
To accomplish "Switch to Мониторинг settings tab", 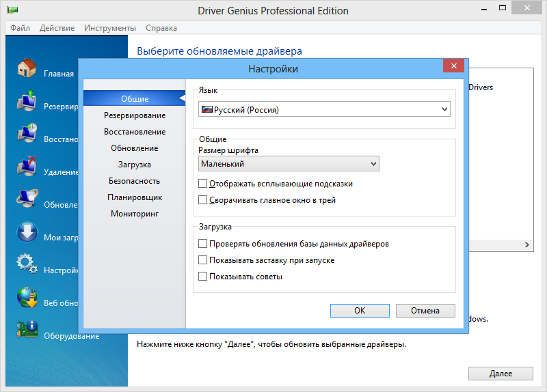I will (x=134, y=214).
